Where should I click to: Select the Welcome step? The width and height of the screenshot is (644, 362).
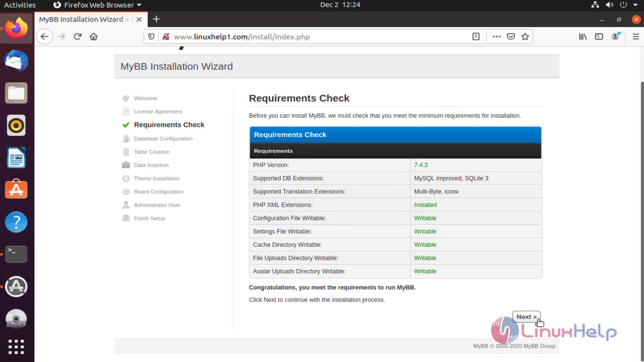(145, 98)
